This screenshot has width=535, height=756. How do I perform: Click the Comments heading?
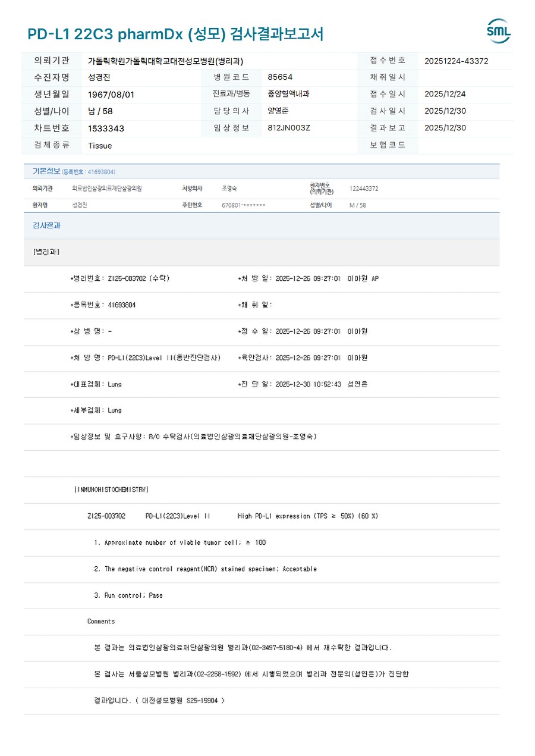click(101, 622)
